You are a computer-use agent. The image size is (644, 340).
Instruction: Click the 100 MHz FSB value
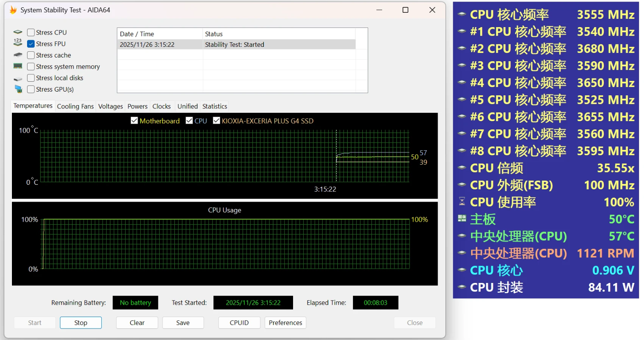(x=610, y=185)
